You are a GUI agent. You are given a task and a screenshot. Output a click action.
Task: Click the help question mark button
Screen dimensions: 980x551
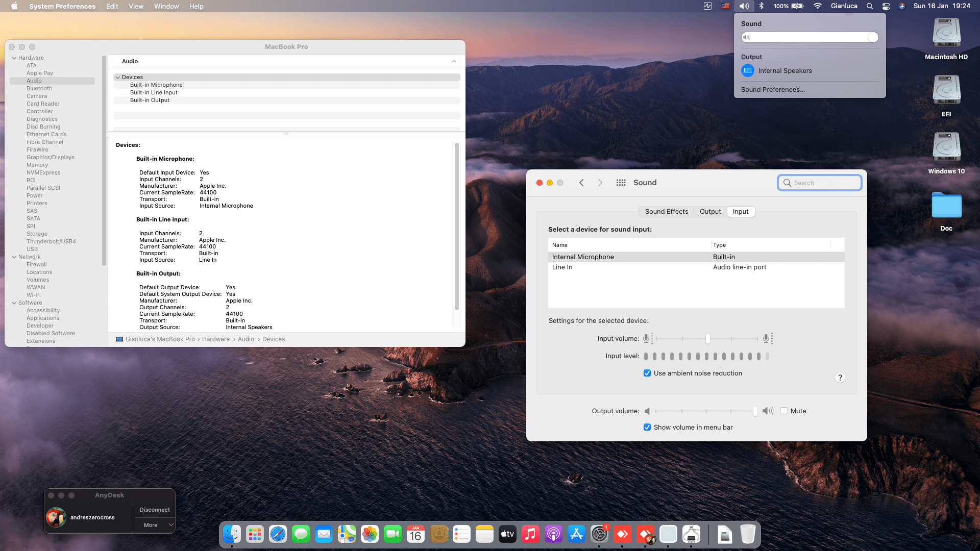click(840, 378)
